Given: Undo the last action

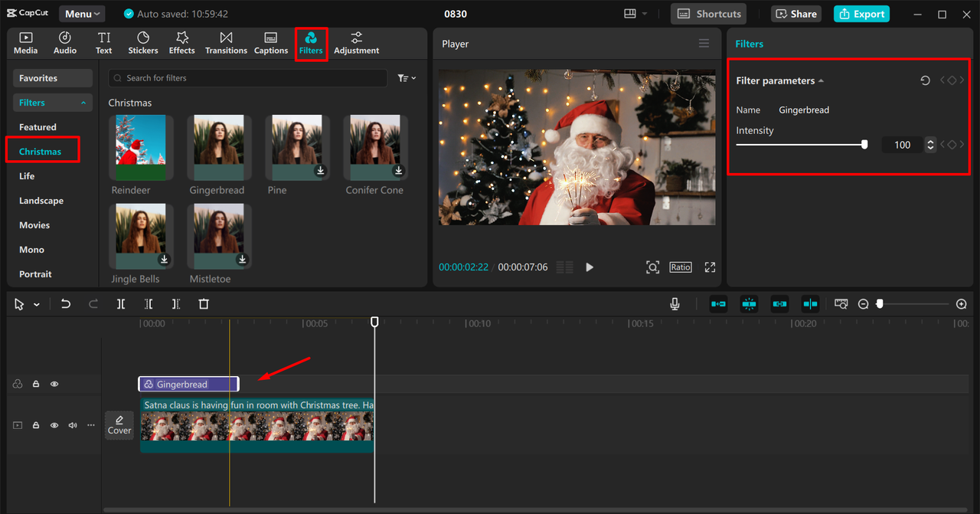Looking at the screenshot, I should 66,304.
